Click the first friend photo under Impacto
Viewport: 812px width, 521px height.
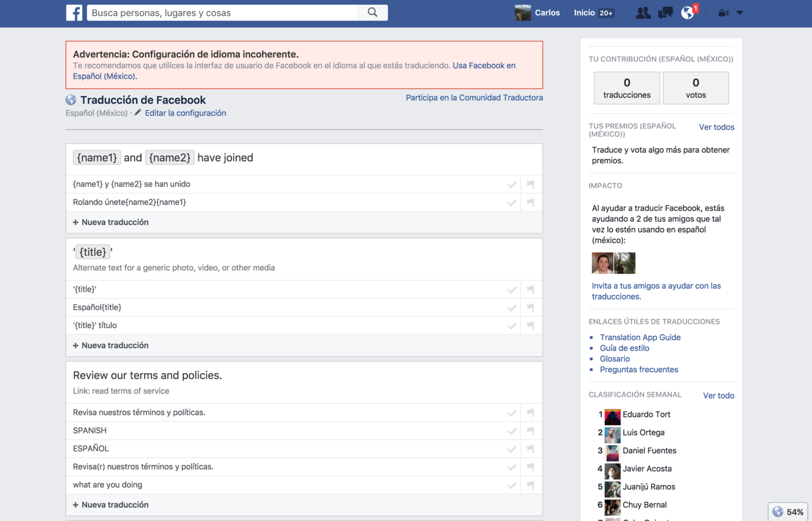point(602,263)
